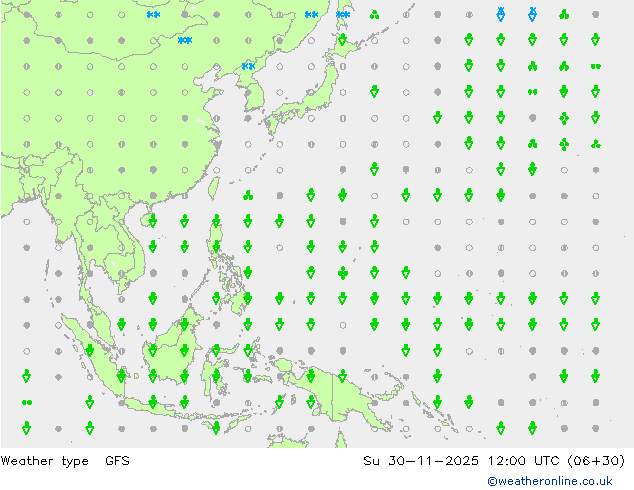Click the 'Su 30-11-2025' date text
The image size is (634, 490).
pos(421,460)
